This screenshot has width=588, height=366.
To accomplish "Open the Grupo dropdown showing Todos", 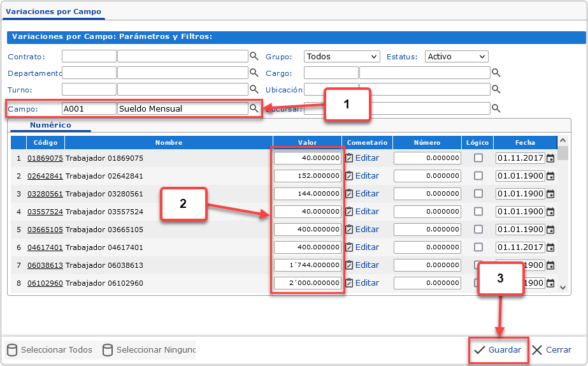I will coord(341,57).
